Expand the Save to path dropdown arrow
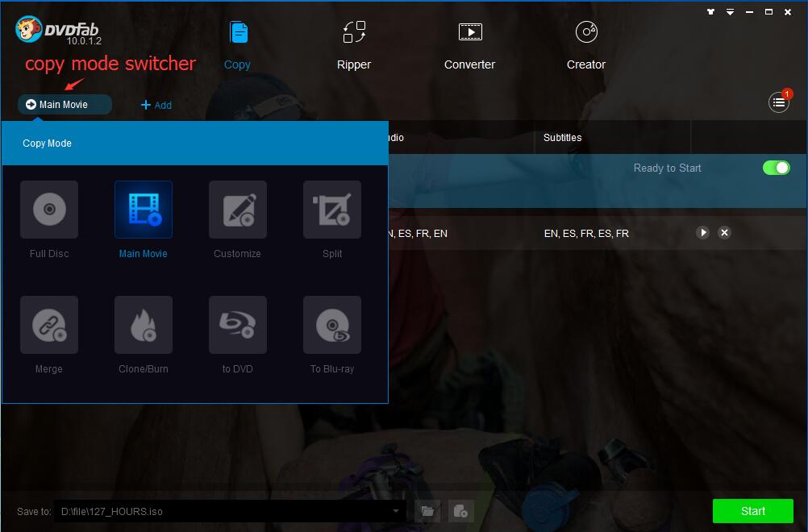Screen dimensions: 808x532 395,511
